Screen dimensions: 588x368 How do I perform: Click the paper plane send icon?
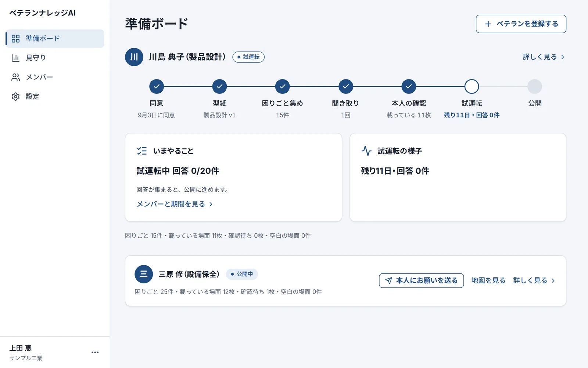(388, 280)
